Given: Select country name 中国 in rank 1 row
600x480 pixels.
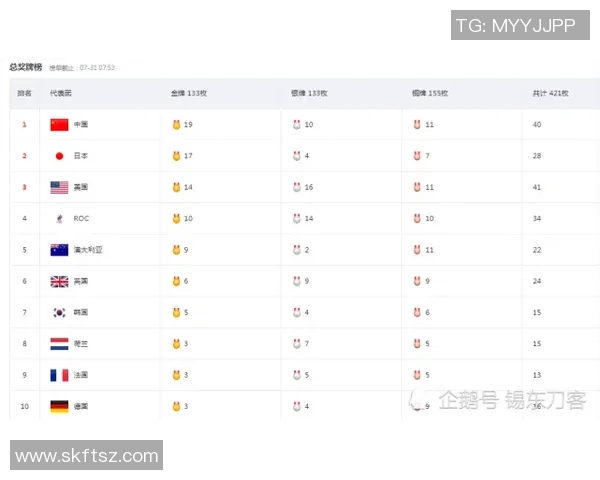Looking at the screenshot, I should [81, 124].
